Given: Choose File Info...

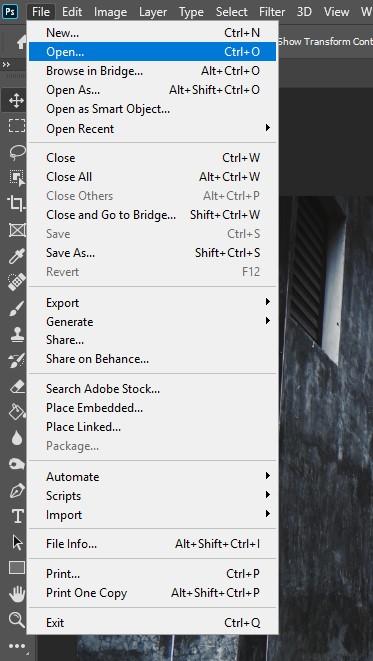Looking at the screenshot, I should pyautogui.click(x=152, y=544).
